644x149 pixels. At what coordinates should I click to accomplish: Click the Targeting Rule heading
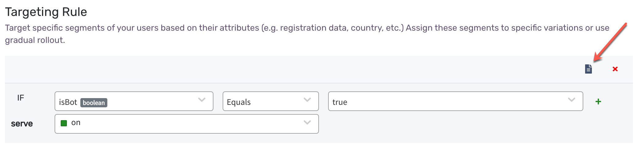point(46,12)
